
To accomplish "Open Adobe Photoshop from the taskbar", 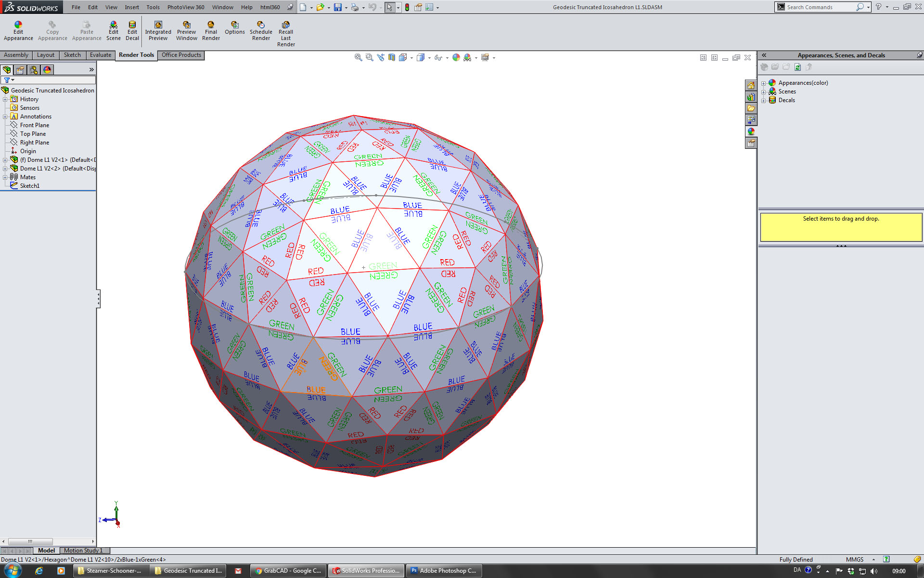I will pyautogui.click(x=443, y=571).
